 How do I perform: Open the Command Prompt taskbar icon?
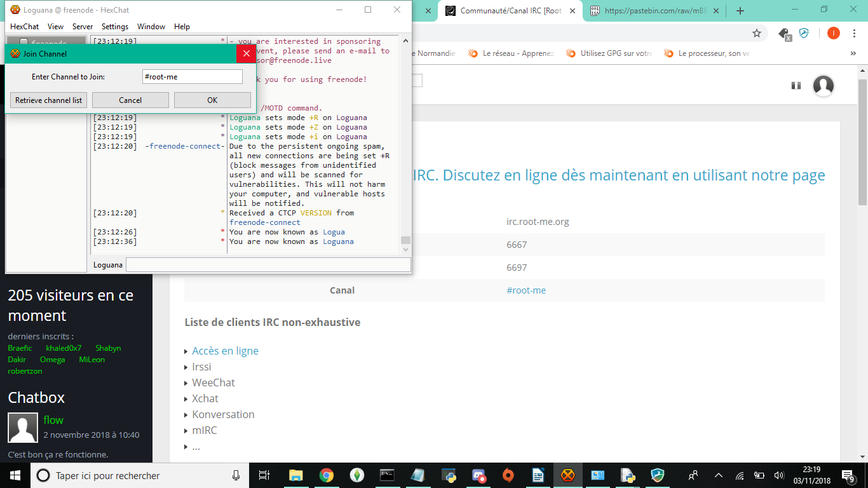click(387, 475)
